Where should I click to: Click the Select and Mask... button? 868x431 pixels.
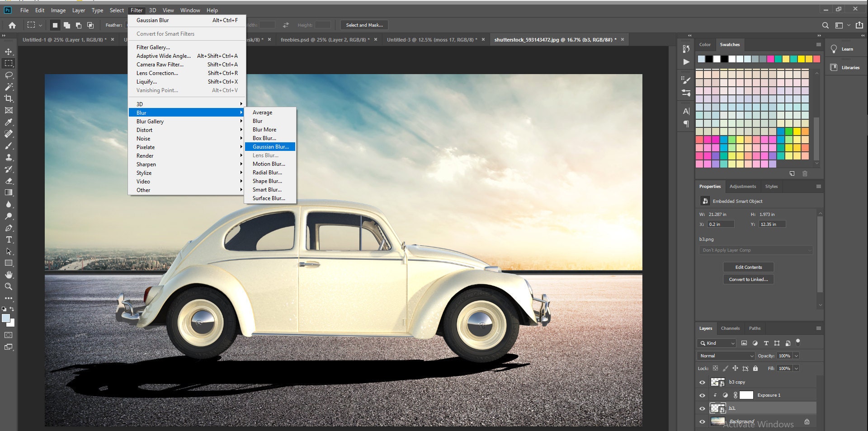click(x=364, y=25)
